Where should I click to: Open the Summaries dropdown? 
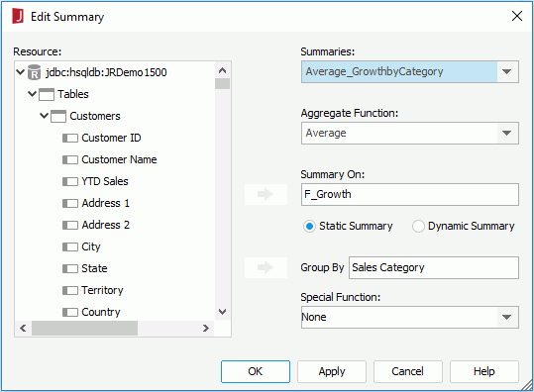[x=507, y=72]
